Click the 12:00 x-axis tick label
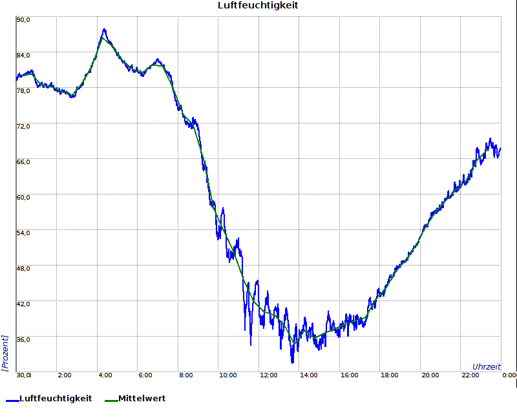Viewport: 517px width, 420px height. point(268,375)
